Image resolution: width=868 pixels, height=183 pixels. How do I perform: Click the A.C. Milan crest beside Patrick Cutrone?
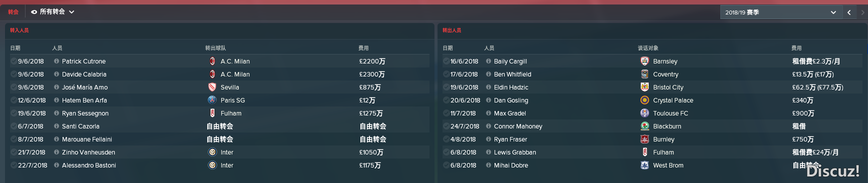pos(212,61)
